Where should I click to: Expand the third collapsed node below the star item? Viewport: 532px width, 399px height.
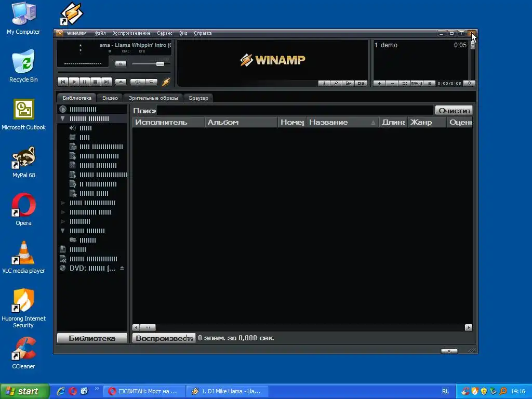(x=63, y=221)
